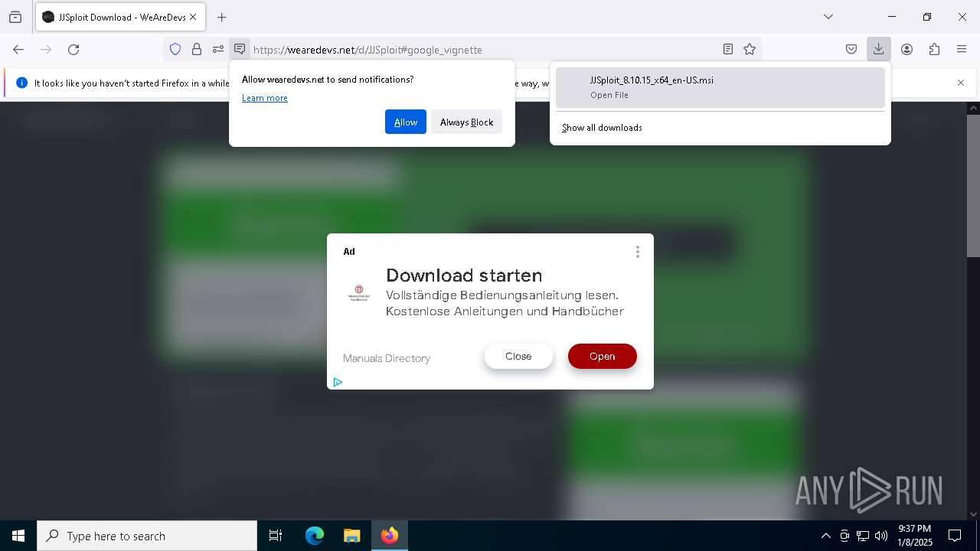Open a new tab with plus button
Image resolution: width=980 pixels, height=551 pixels.
221,17
